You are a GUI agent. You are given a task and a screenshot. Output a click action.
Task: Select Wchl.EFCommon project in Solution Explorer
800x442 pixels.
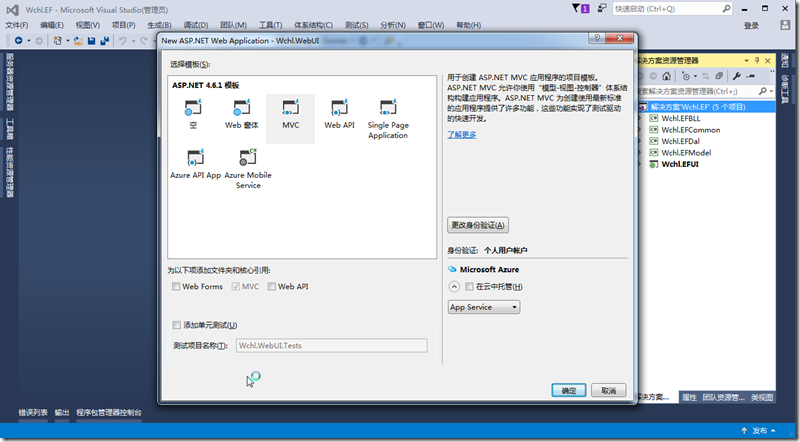[691, 130]
